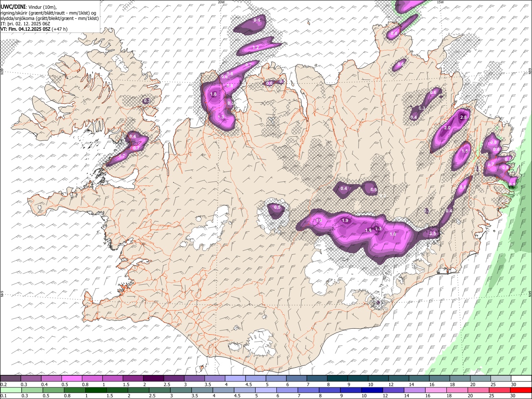
Task: Select bright pink upper swatch between 0.5 and 0.8
Action: pyautogui.click(x=71, y=379)
